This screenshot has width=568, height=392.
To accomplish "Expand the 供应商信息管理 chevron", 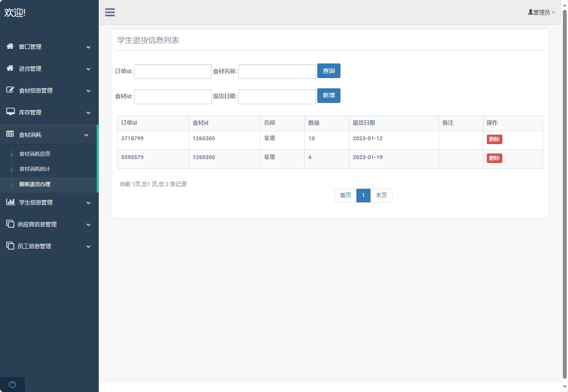I will click(88, 225).
